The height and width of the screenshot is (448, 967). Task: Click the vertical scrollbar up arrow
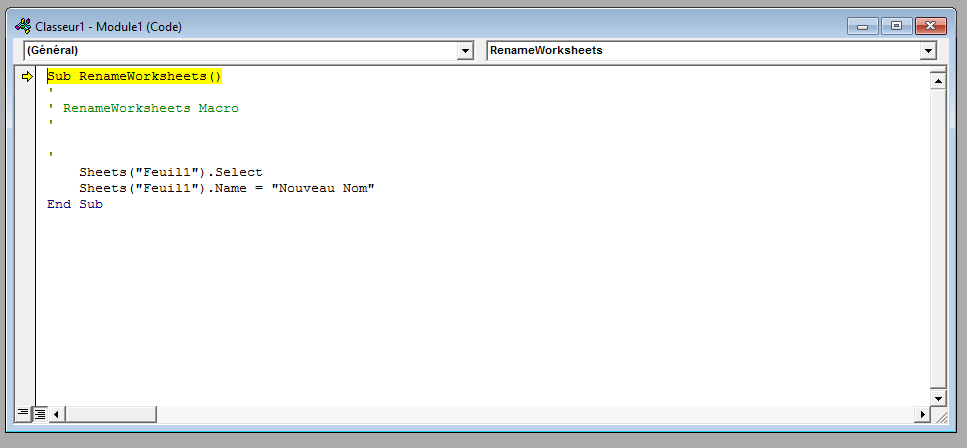coord(938,81)
